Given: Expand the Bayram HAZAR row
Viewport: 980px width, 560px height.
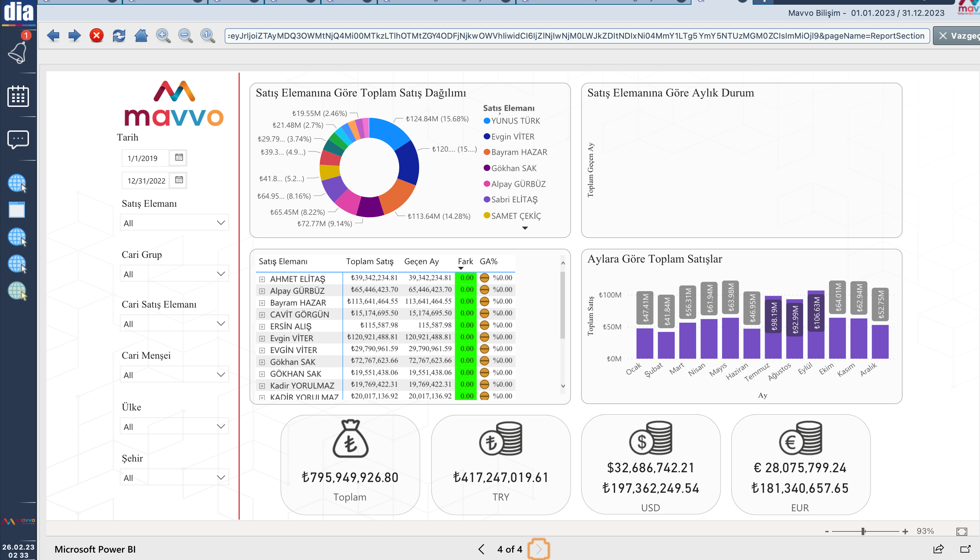Looking at the screenshot, I should pyautogui.click(x=262, y=303).
